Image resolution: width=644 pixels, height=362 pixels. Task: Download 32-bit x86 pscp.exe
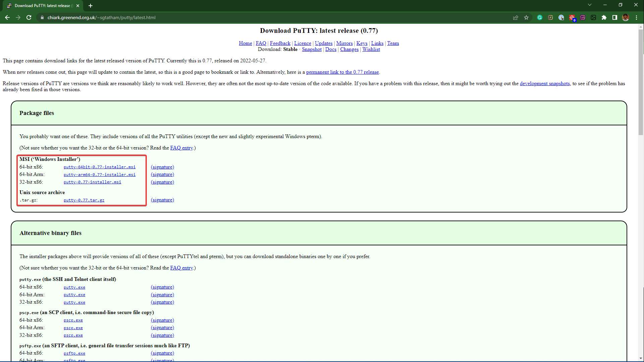coord(73,335)
